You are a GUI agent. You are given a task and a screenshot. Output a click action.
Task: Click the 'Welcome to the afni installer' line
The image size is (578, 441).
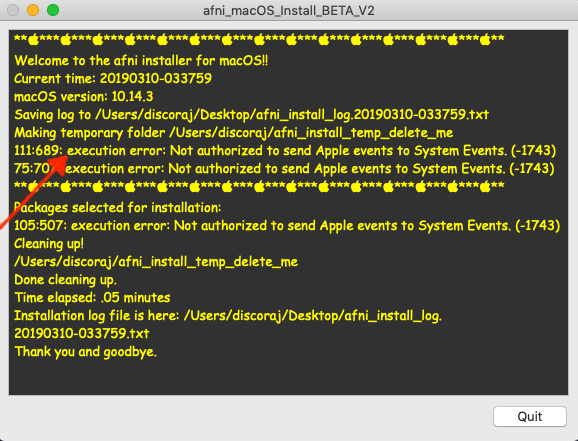(x=141, y=60)
